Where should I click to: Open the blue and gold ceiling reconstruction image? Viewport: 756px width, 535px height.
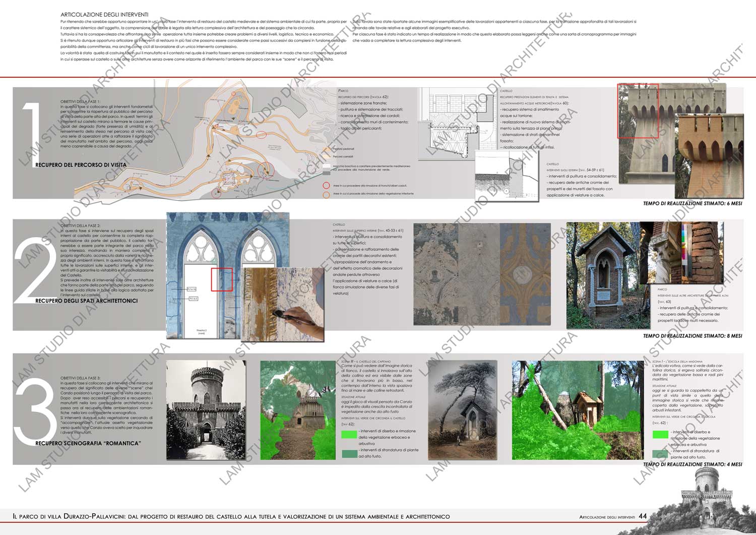click(x=525, y=274)
